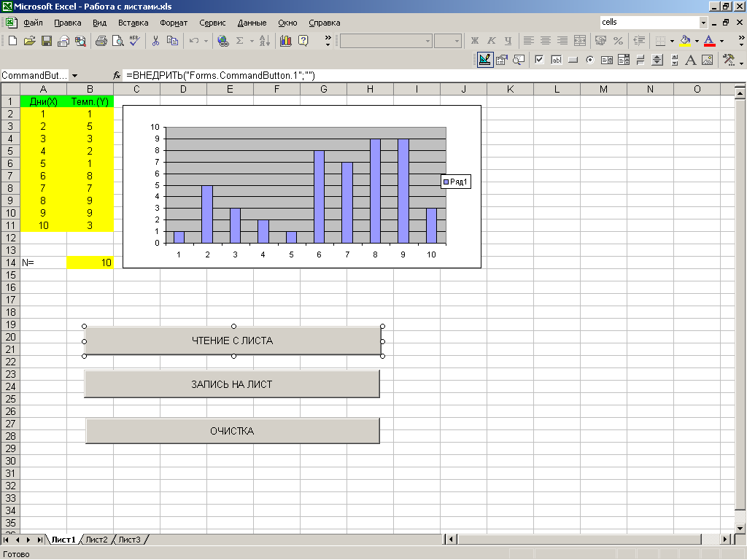Toggle align right formatting
This screenshot has height=560, width=747.
[562, 41]
